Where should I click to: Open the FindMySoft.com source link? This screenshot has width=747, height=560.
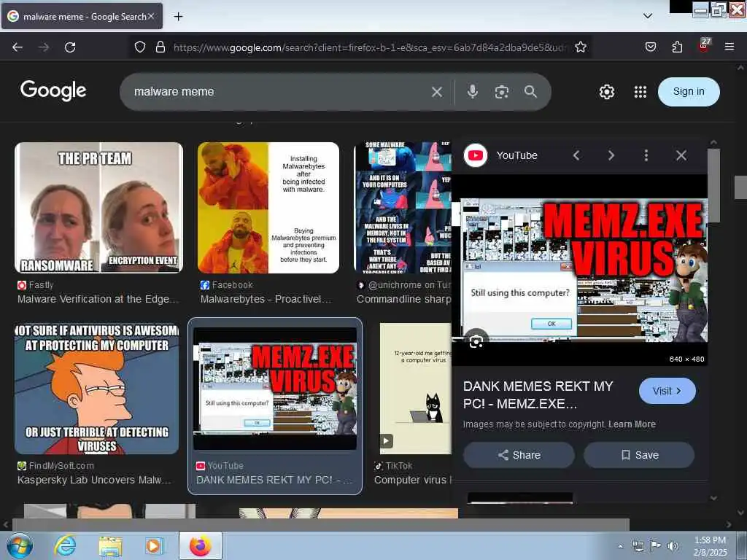point(55,466)
